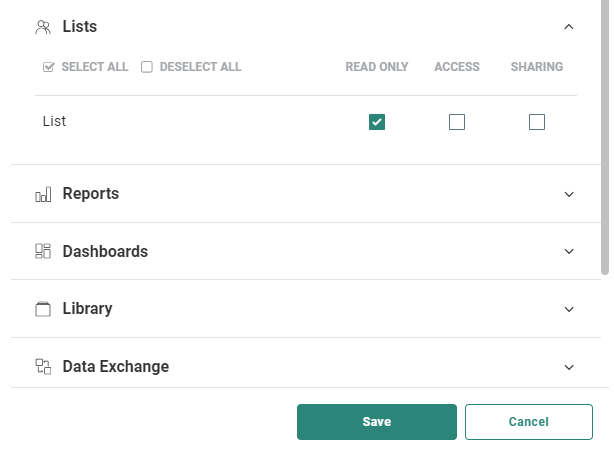Click the Lists people icon
The height and width of the screenshot is (451, 614).
click(43, 27)
